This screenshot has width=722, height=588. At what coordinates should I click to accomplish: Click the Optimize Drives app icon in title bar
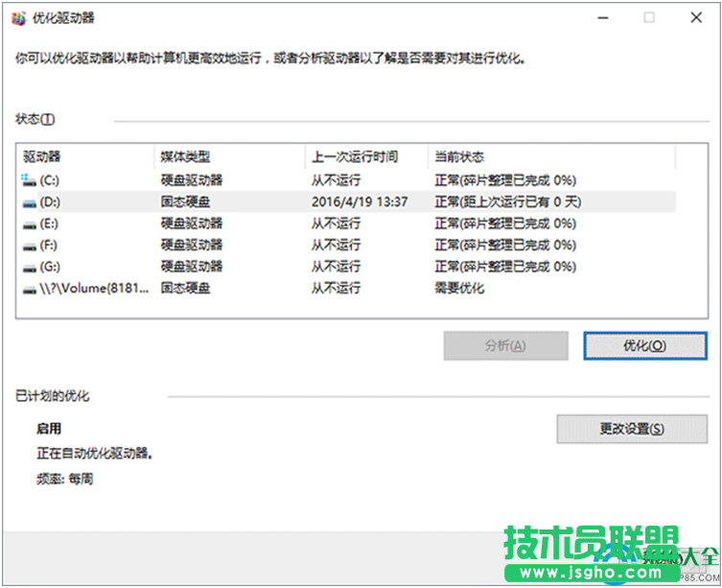[x=19, y=18]
